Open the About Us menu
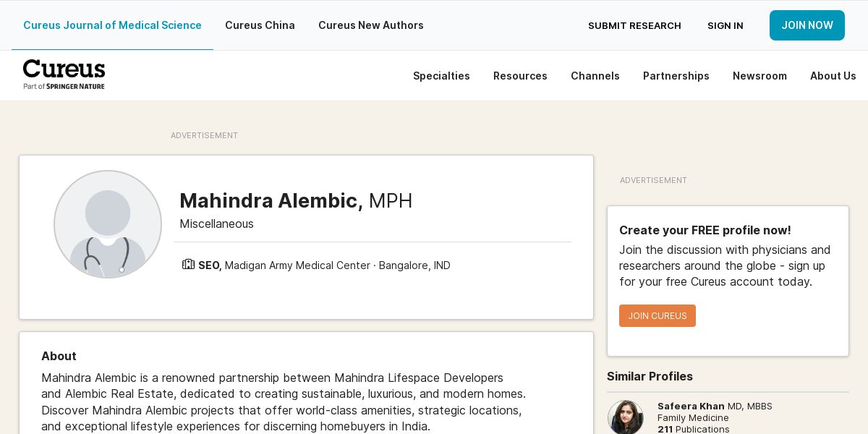This screenshot has width=868, height=434. [x=833, y=76]
